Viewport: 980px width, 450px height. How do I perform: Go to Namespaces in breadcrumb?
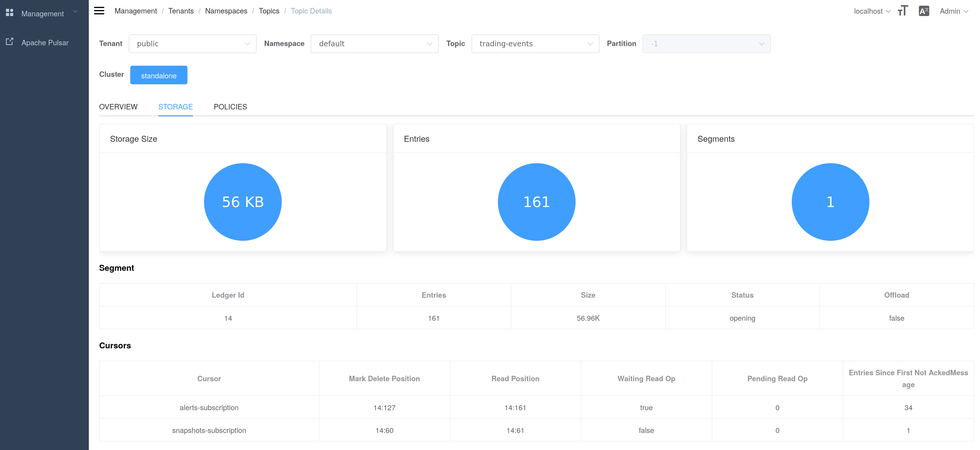tap(226, 11)
